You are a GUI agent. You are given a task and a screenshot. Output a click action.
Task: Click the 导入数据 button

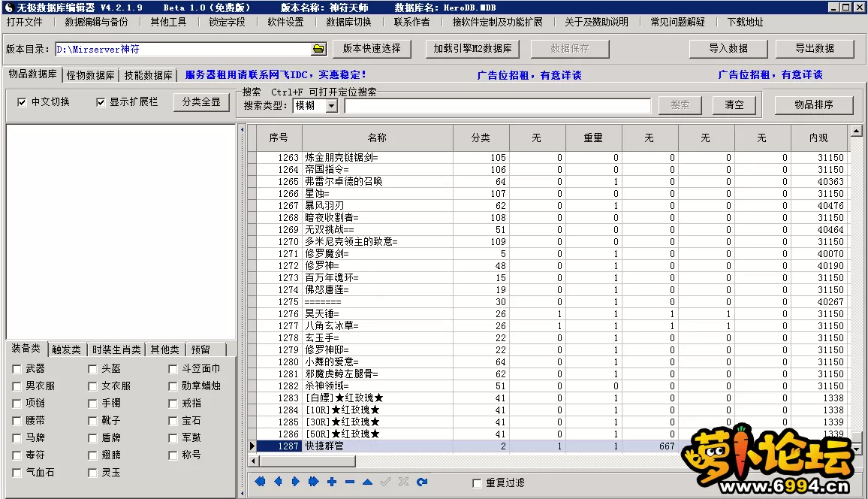point(728,48)
